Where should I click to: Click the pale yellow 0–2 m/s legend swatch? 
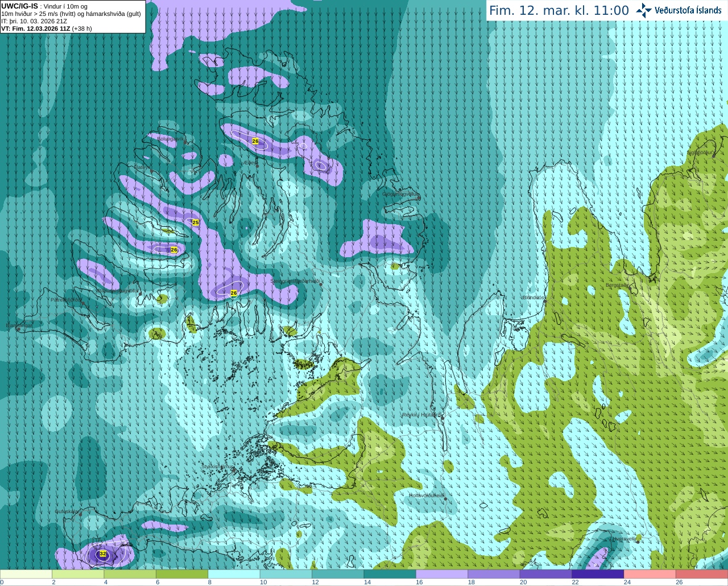coord(26,574)
